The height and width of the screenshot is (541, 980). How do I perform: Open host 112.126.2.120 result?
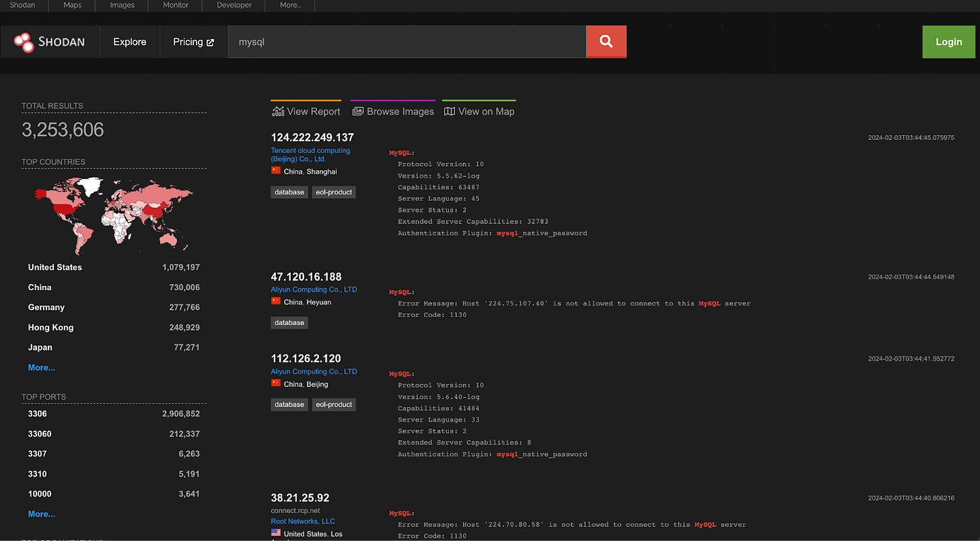pos(306,358)
